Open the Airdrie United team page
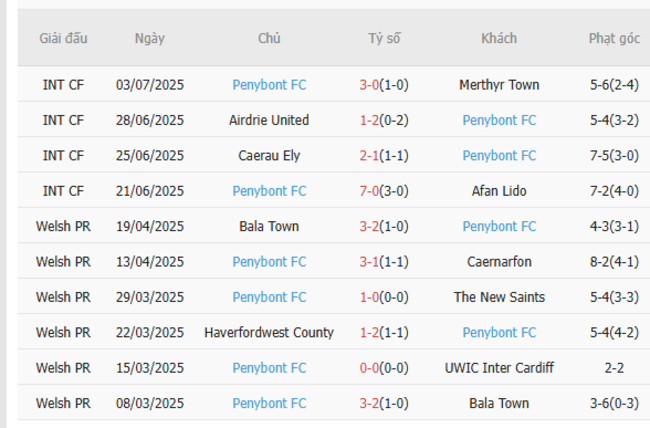 click(x=269, y=120)
